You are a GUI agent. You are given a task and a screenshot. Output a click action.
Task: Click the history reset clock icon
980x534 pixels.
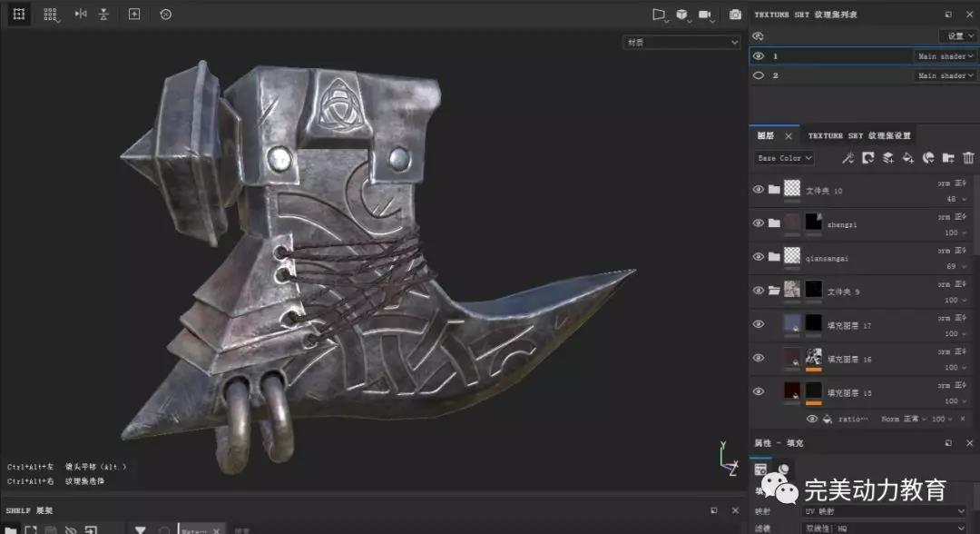tap(165, 15)
